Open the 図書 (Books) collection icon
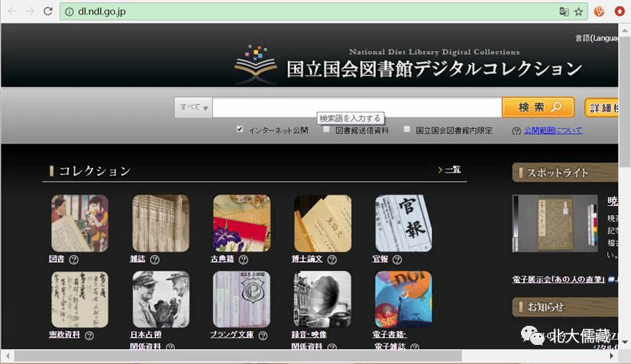Image resolution: width=631 pixels, height=364 pixels. click(79, 223)
